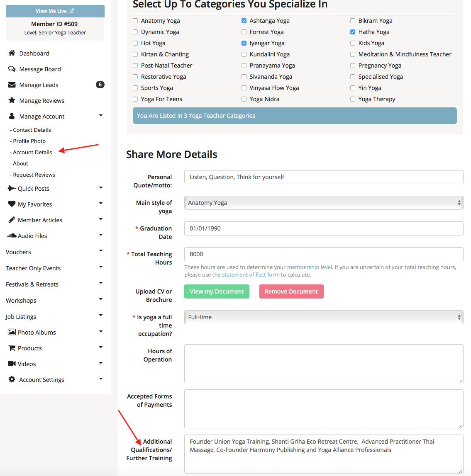Uncheck the Ashtanga Yoga checkbox
Image resolution: width=471 pixels, height=476 pixels.
[244, 21]
